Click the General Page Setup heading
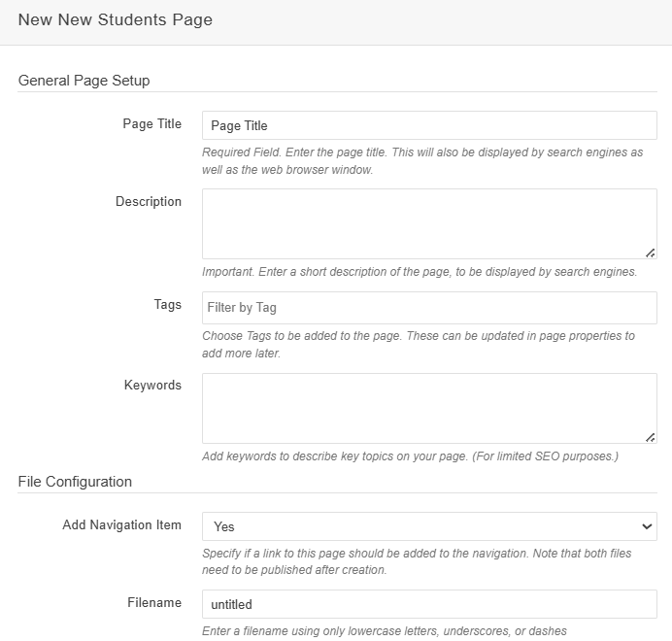 tap(84, 80)
